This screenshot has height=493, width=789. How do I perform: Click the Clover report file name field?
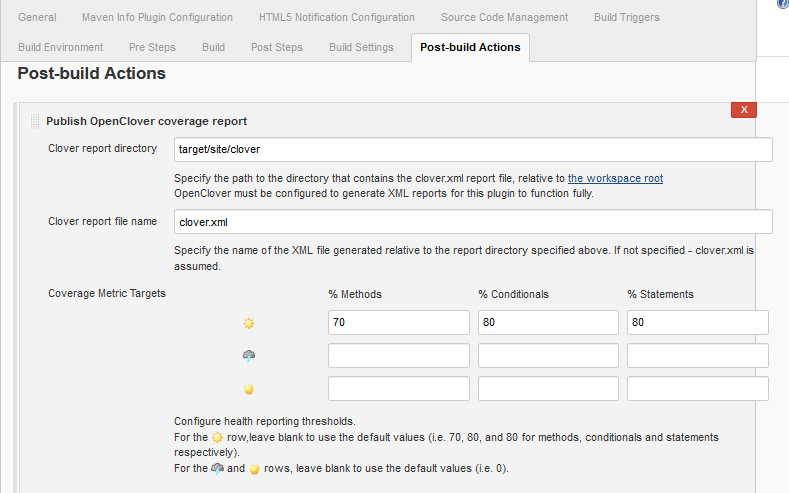coord(473,221)
